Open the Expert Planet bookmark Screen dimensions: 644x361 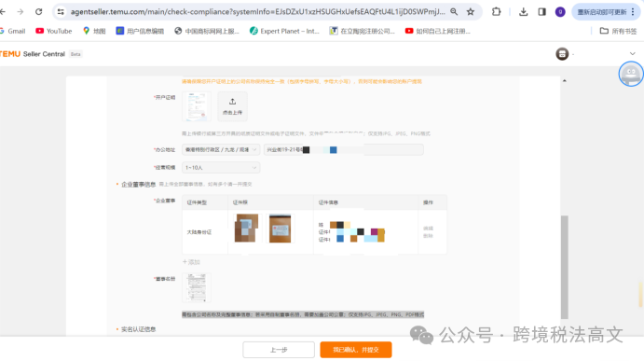click(284, 31)
